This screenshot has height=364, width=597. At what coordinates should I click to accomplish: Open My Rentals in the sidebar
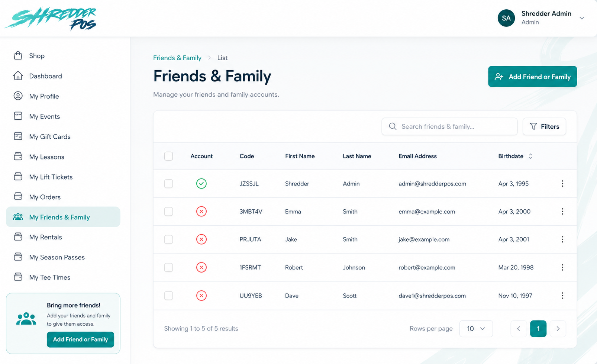pyautogui.click(x=63, y=237)
